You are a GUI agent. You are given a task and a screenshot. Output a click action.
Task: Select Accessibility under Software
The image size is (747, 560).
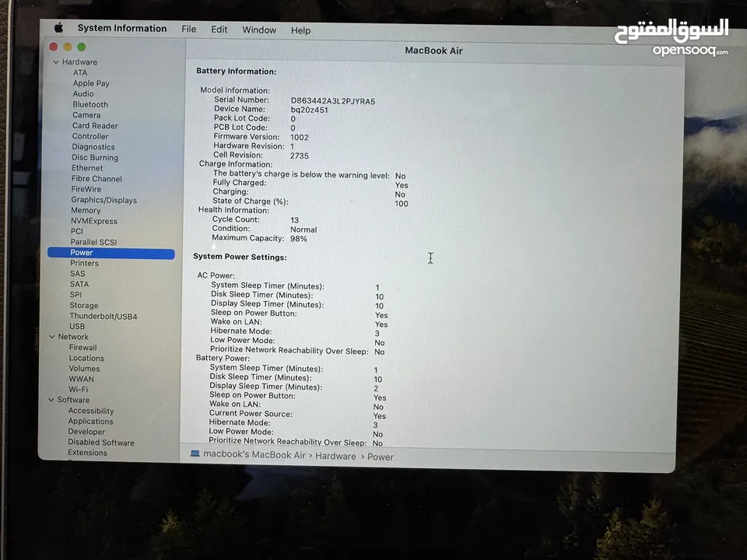tap(91, 411)
